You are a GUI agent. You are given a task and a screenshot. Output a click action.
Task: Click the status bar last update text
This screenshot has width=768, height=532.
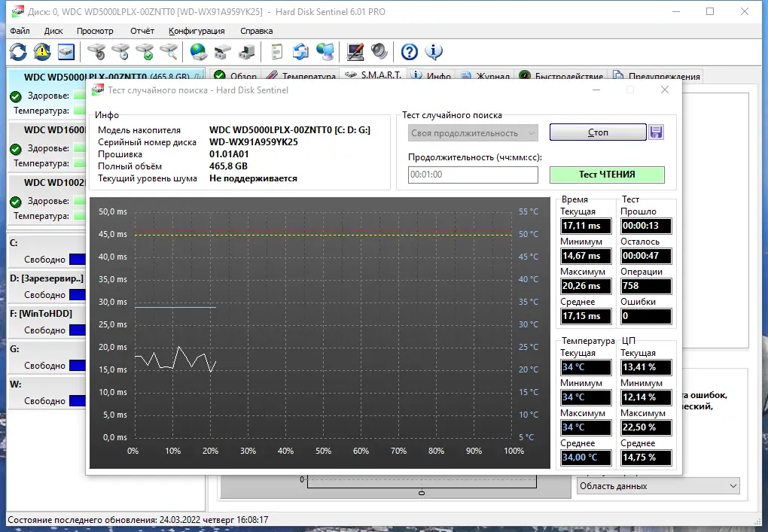point(138,520)
